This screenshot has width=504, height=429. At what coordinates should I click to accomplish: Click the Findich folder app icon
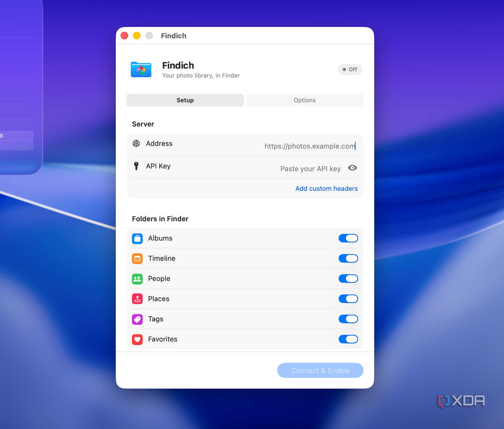141,69
